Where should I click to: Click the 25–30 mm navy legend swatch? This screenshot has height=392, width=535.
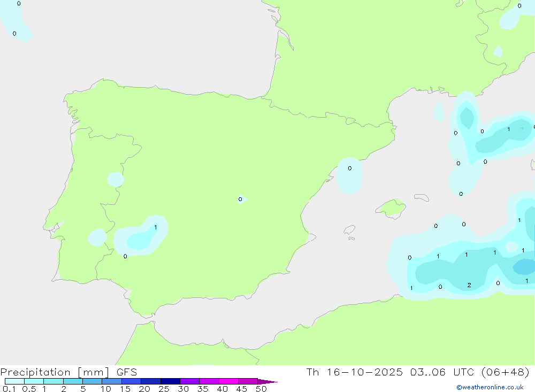[x=170, y=381]
